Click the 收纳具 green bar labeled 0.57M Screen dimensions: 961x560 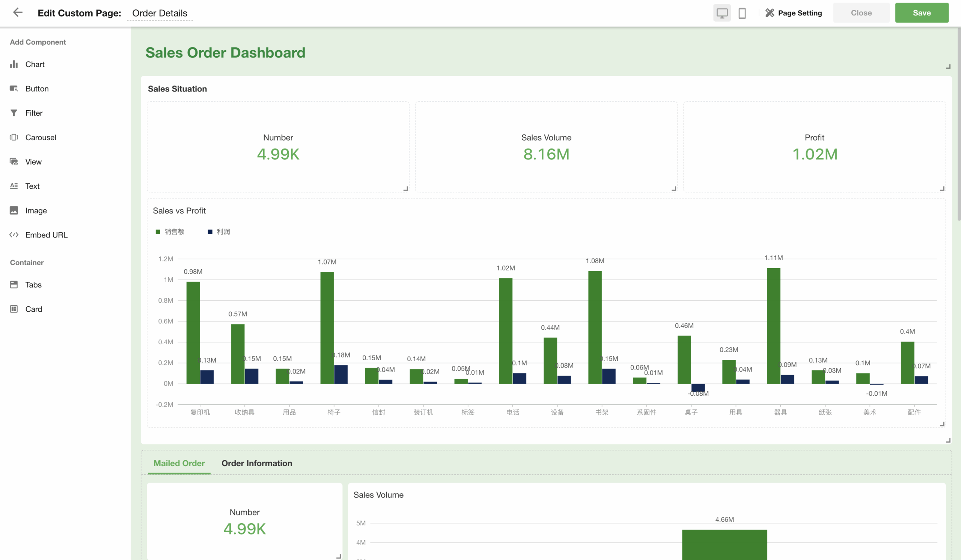pos(238,354)
